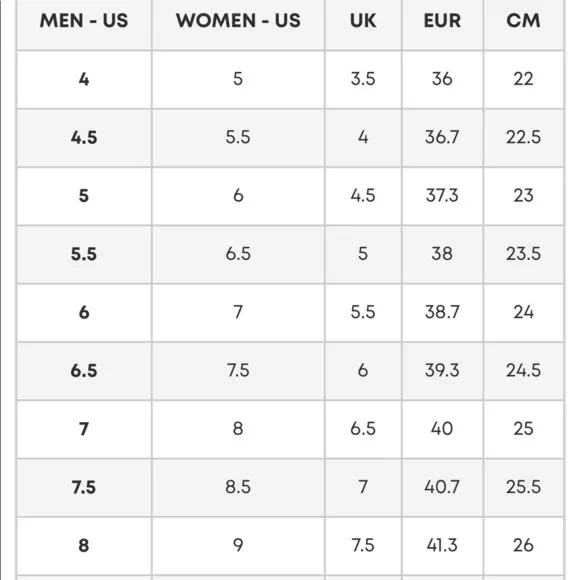
Task: Click EUR size 36.7 cell
Action: pos(442,138)
